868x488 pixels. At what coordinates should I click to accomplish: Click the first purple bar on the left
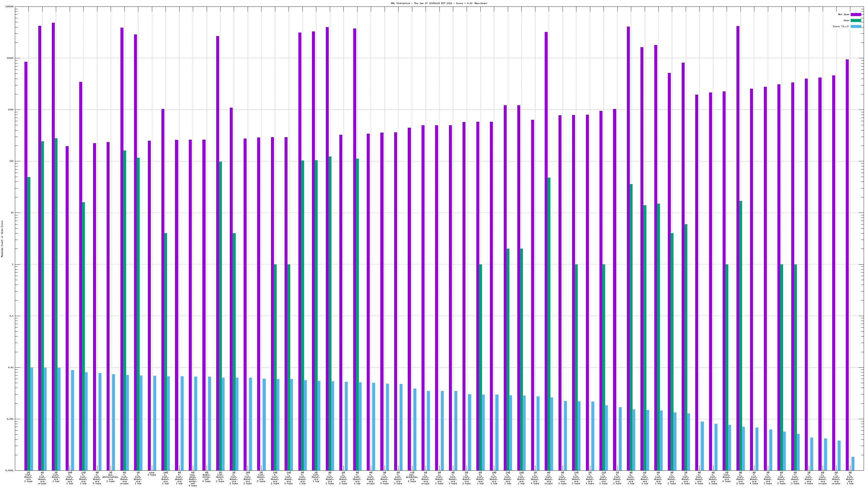[26, 266]
